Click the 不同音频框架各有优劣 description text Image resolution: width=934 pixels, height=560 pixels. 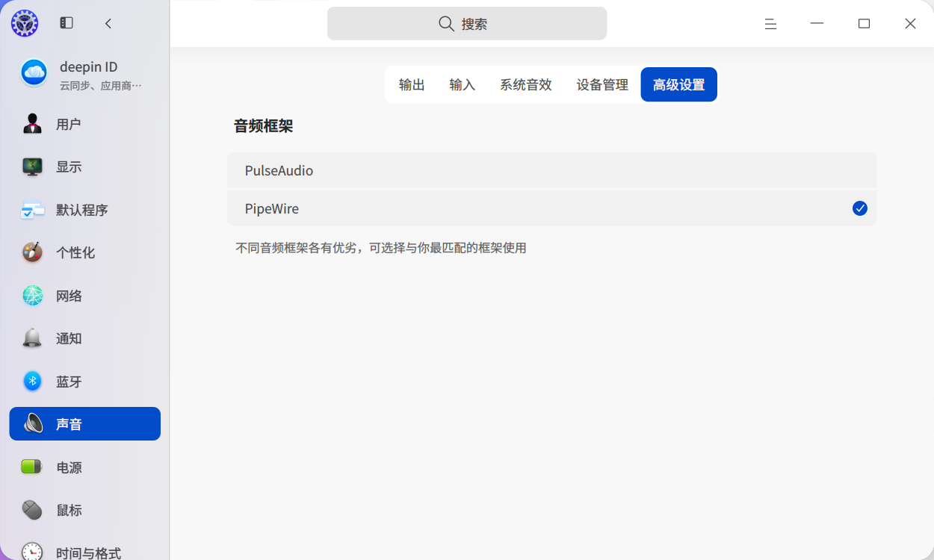(381, 247)
